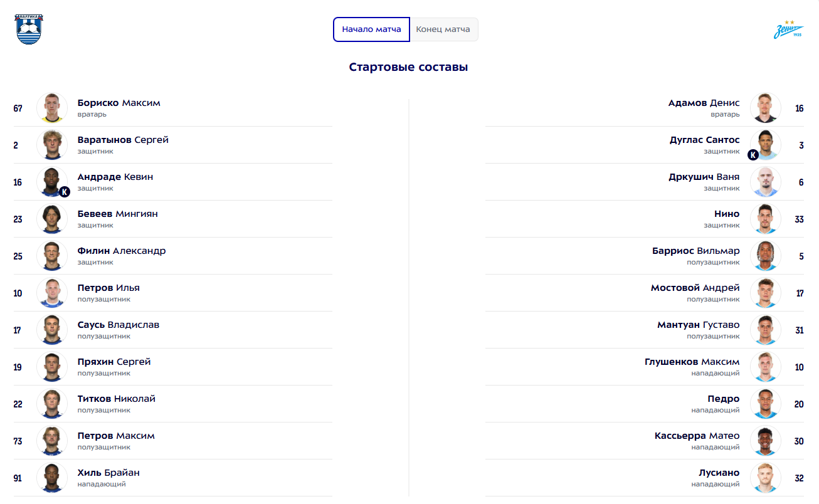
Task: Click captain badge on Kevin Andrade's photo
Action: [x=64, y=192]
